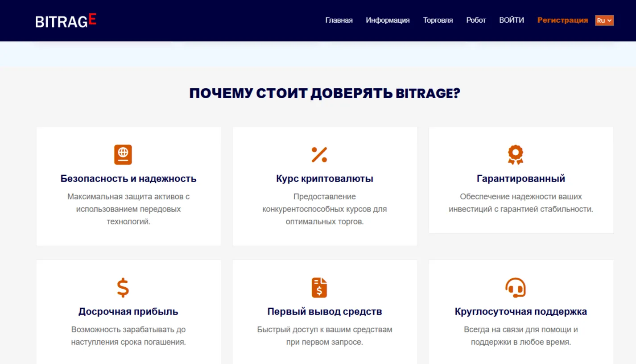Click the globe passport security icon
This screenshot has height=364, width=636.
click(123, 155)
